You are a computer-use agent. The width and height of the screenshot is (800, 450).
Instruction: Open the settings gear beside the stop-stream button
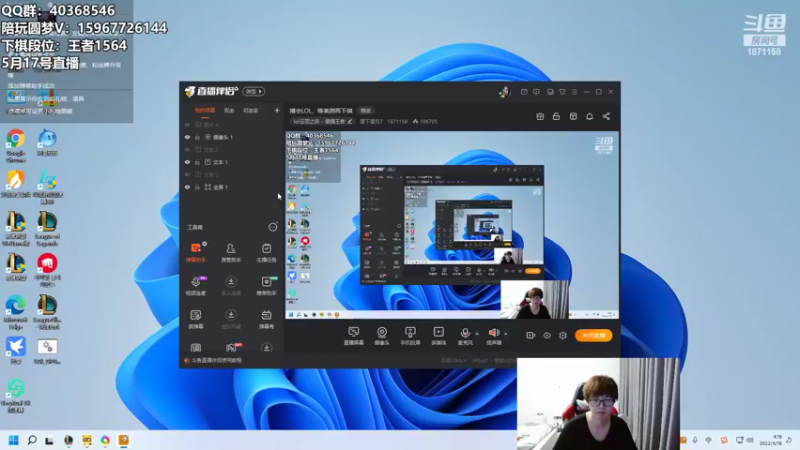coord(563,335)
